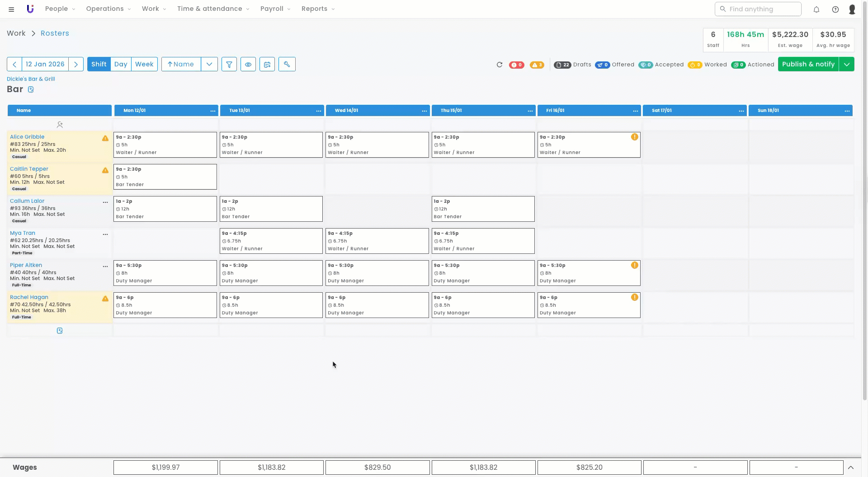Click the orange alert on Alice's Friday shift
The width and height of the screenshot is (868, 477).
635,137
